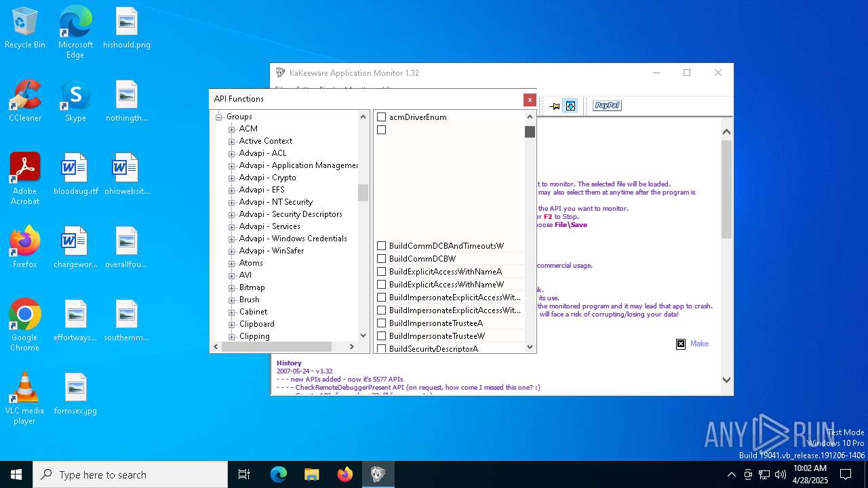Viewport: 868px width, 488px height.
Task: Expand the Atoms group node
Action: click(x=232, y=264)
